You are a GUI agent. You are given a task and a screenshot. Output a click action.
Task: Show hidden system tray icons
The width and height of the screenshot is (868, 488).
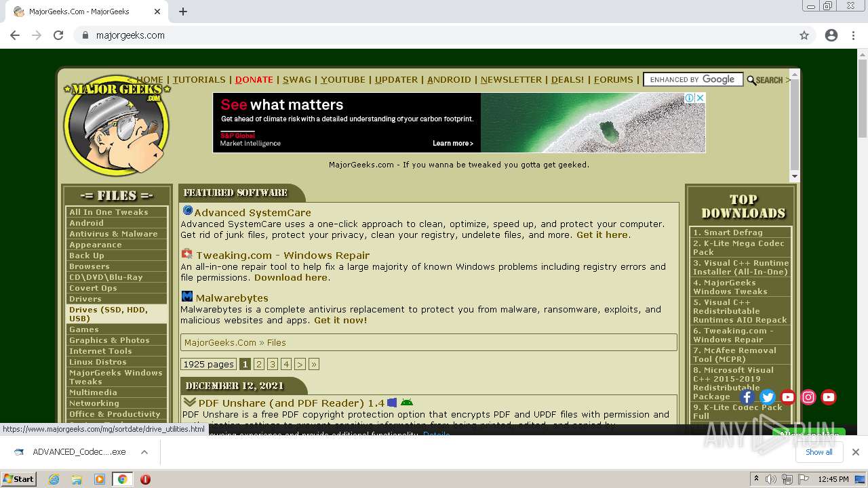[757, 479]
